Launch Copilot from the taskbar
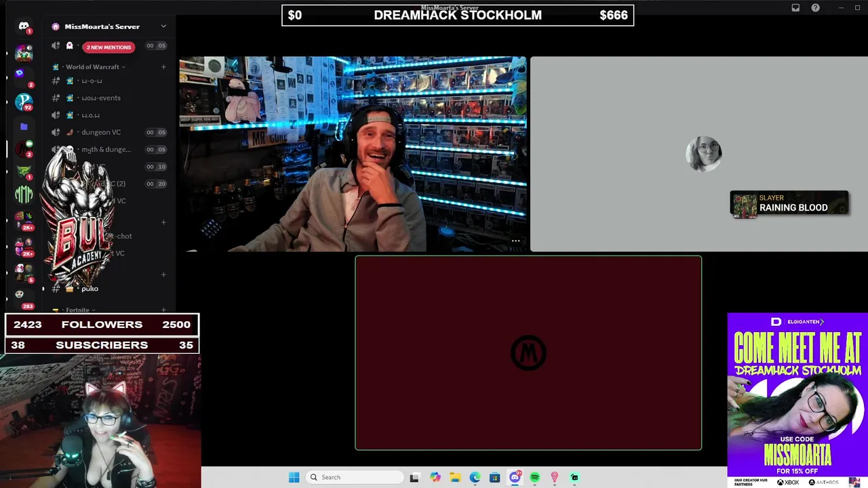The width and height of the screenshot is (868, 488). [435, 477]
